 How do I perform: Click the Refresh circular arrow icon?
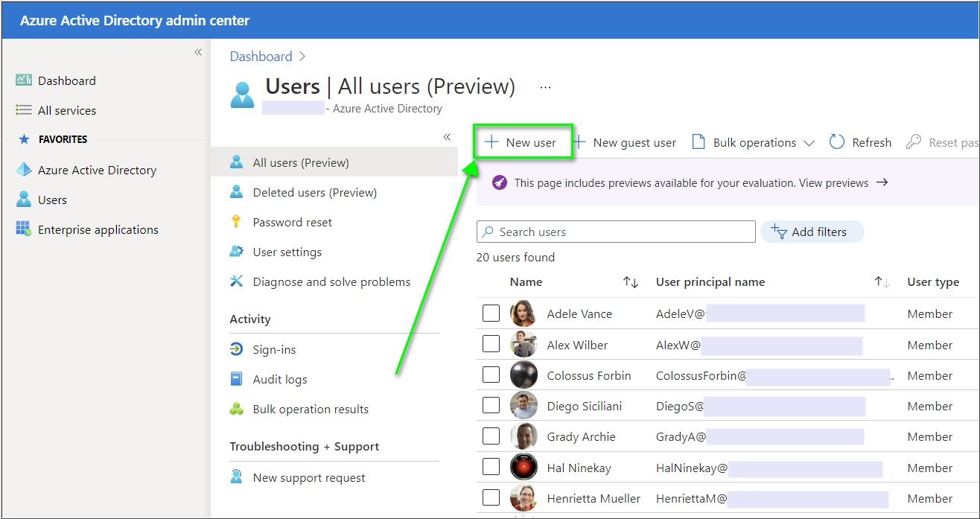[837, 142]
